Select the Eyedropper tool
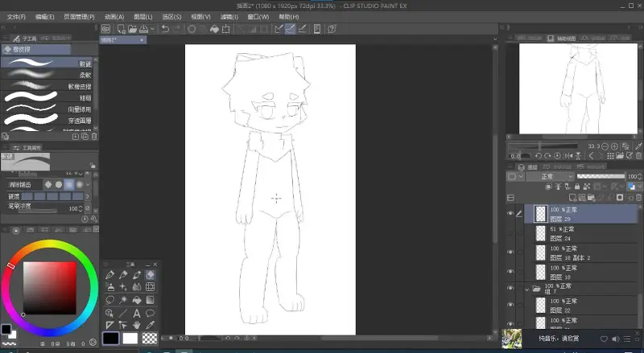The image size is (644, 353). 151,325
